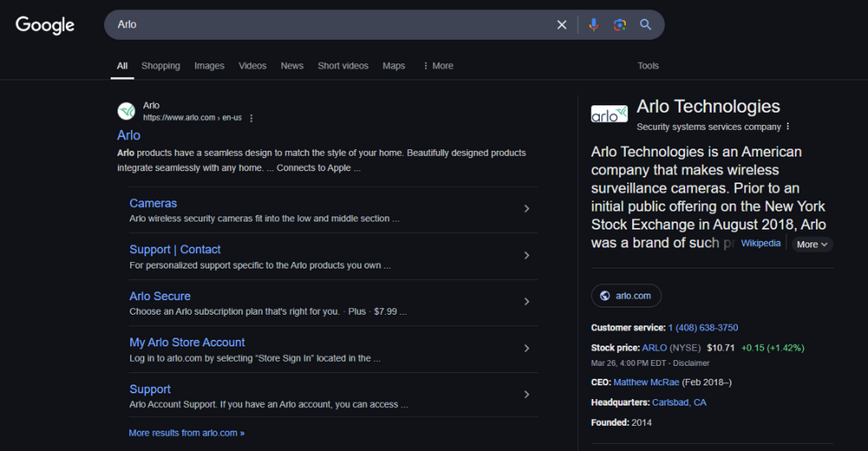Open Google Lens image search icon
The width and height of the screenshot is (868, 451).
(620, 25)
